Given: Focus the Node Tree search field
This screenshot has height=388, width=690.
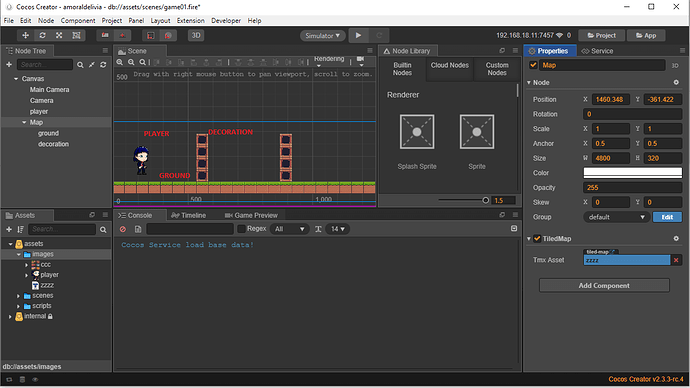Looking at the screenshot, I should [45, 65].
